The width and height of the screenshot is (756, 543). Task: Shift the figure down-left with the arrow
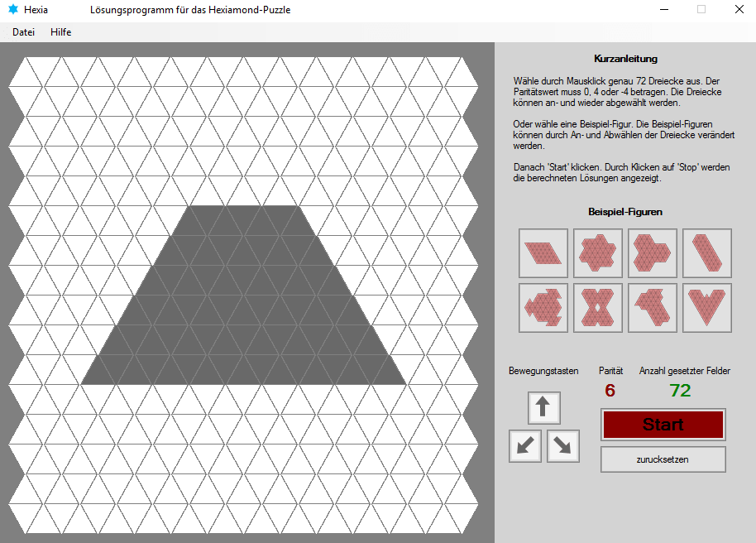(x=525, y=446)
